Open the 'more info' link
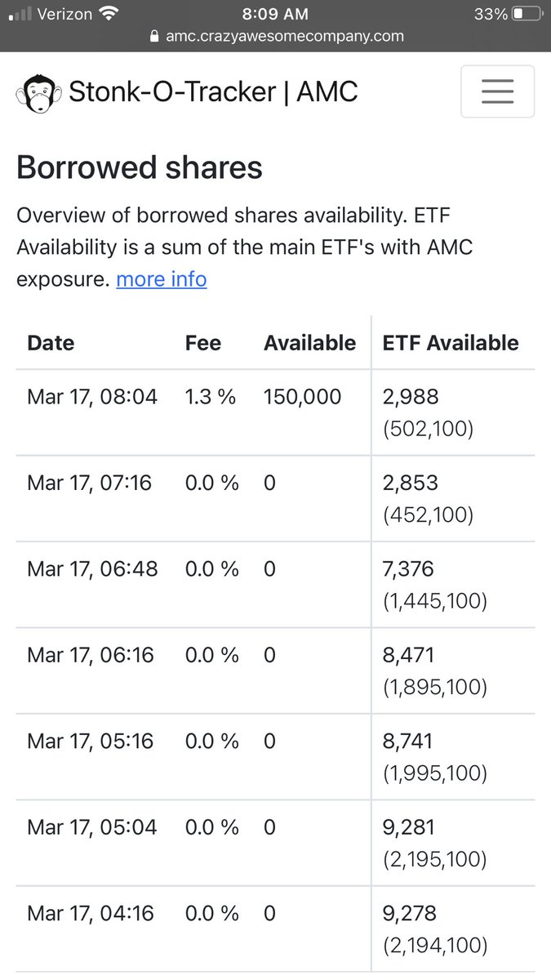Screen dimensions: 551x980 pyautogui.click(x=162, y=279)
